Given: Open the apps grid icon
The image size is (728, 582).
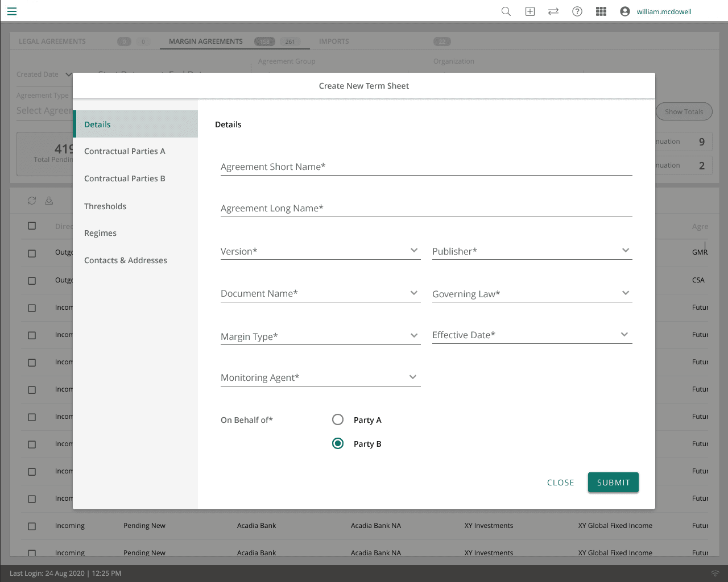Looking at the screenshot, I should tap(601, 11).
